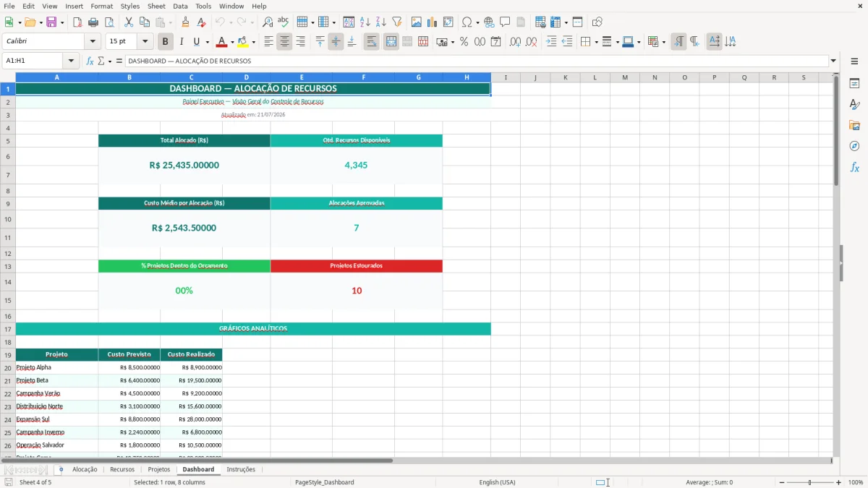Viewport: 868px width, 488px height.
Task: Toggle underline formatting
Action: [x=196, y=42]
